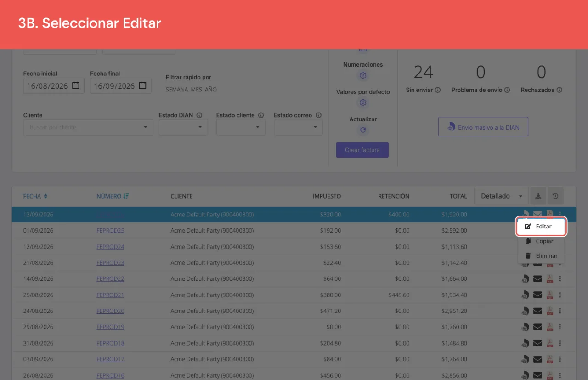The image size is (588, 380).
Task: Expand the Estado cliente dropdown
Action: pyautogui.click(x=241, y=127)
